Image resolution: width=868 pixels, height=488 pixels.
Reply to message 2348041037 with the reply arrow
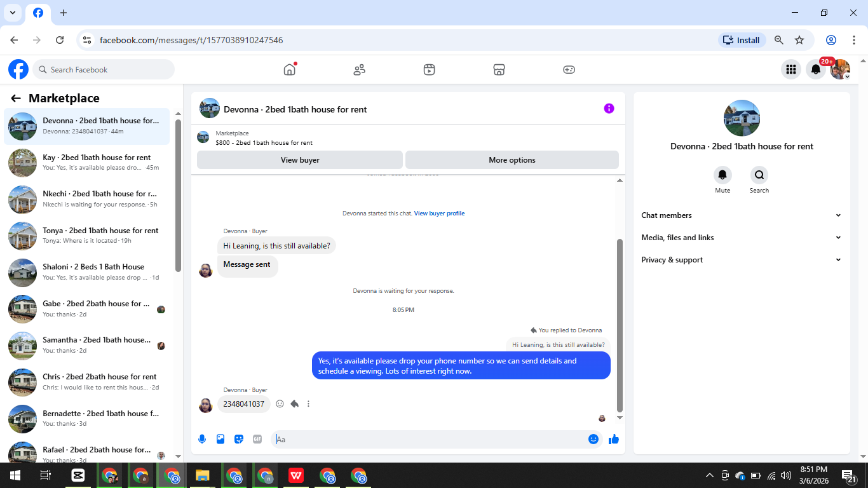(295, 403)
